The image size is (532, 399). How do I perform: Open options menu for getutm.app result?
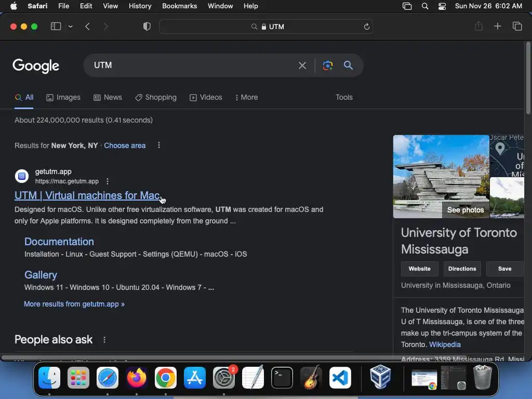click(x=108, y=181)
